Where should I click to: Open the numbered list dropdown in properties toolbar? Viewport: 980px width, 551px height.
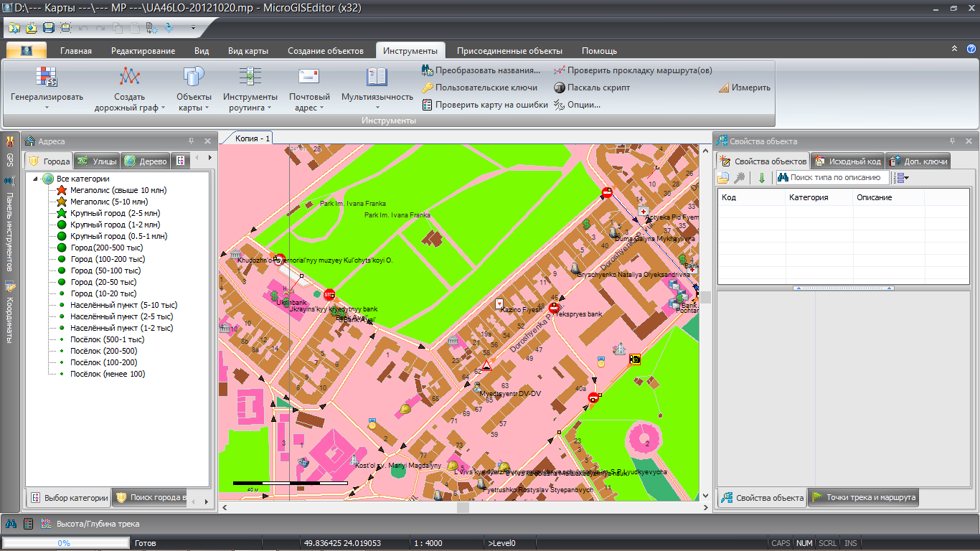[902, 178]
